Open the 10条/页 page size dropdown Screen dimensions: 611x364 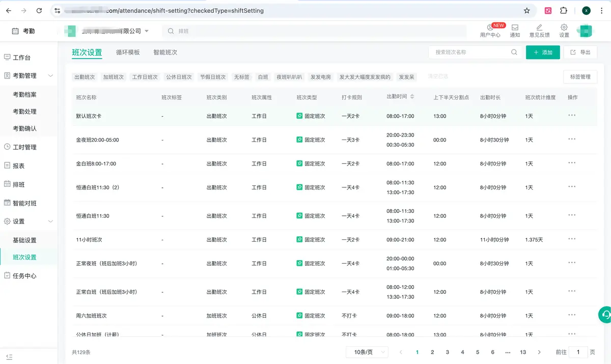[x=367, y=352]
